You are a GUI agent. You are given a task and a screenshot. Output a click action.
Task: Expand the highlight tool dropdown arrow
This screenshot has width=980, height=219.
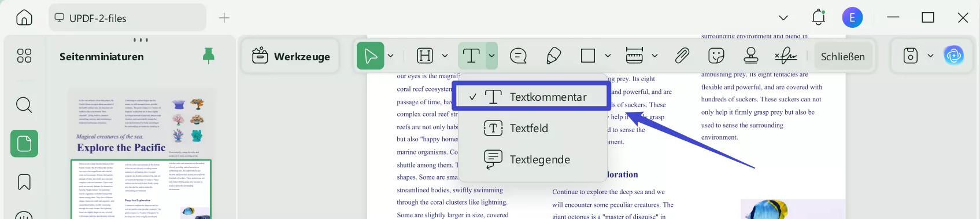445,56
